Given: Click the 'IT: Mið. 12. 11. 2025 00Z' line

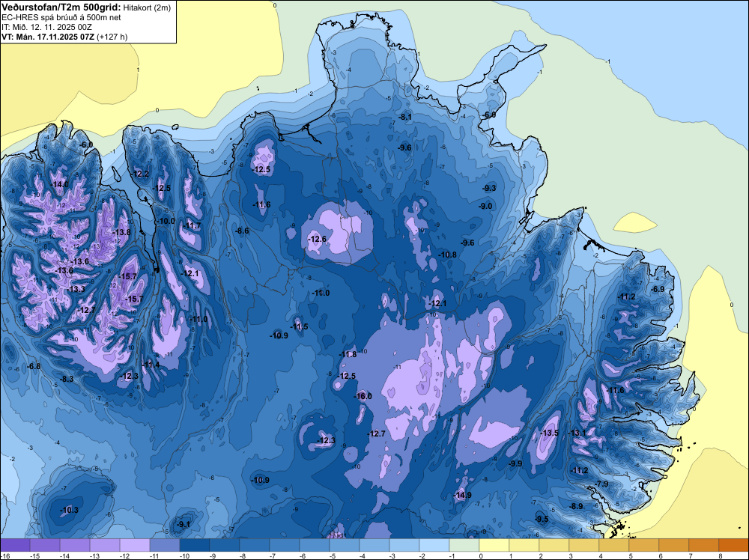Looking at the screenshot, I should pos(46,27).
